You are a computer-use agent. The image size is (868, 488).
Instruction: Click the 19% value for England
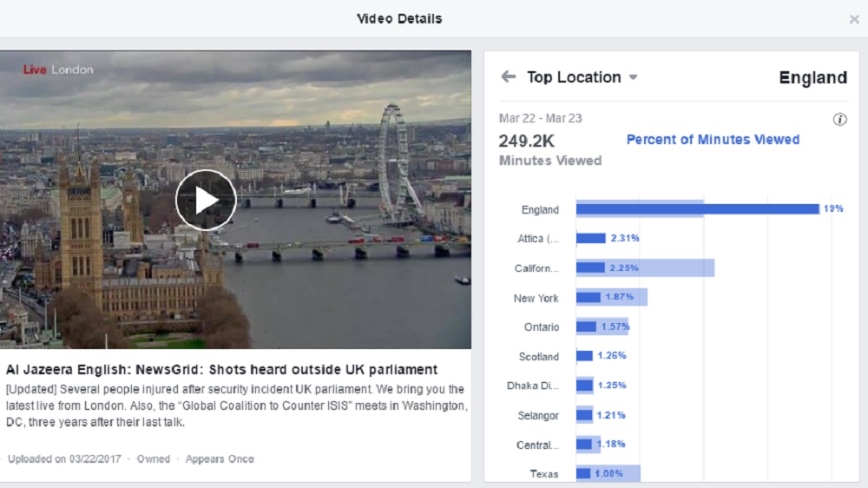pyautogui.click(x=833, y=208)
